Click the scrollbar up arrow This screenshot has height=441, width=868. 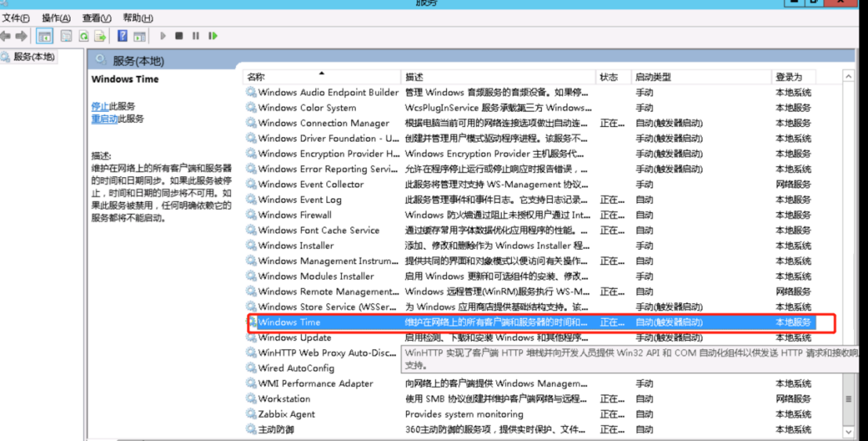tap(848, 76)
